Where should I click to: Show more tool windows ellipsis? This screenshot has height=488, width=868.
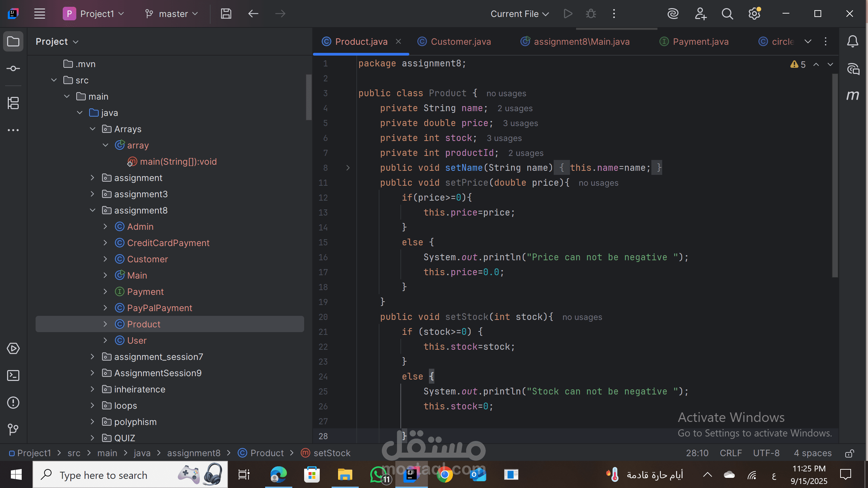[x=13, y=130]
